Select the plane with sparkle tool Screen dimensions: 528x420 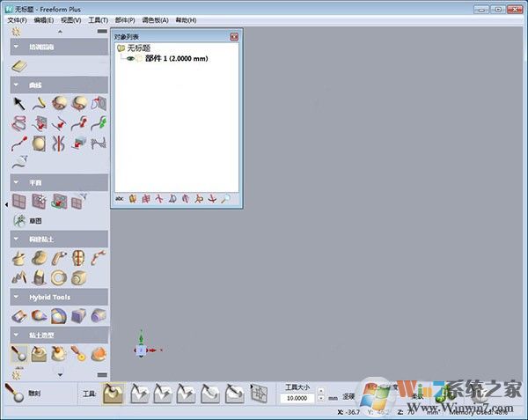(39, 202)
